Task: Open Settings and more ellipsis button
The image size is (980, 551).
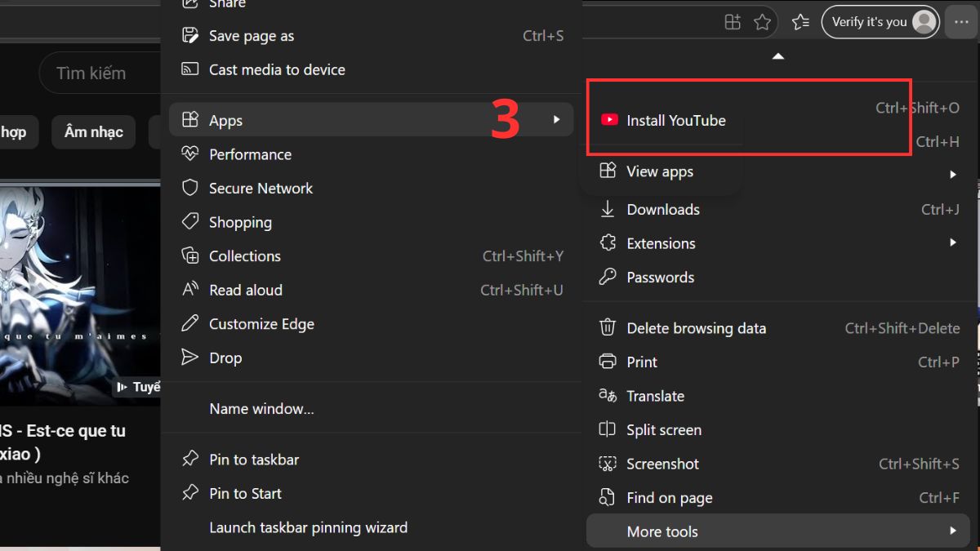Action: tap(960, 22)
